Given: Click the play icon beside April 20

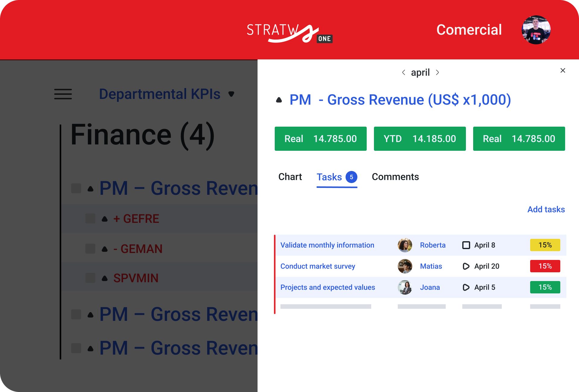Looking at the screenshot, I should [466, 266].
